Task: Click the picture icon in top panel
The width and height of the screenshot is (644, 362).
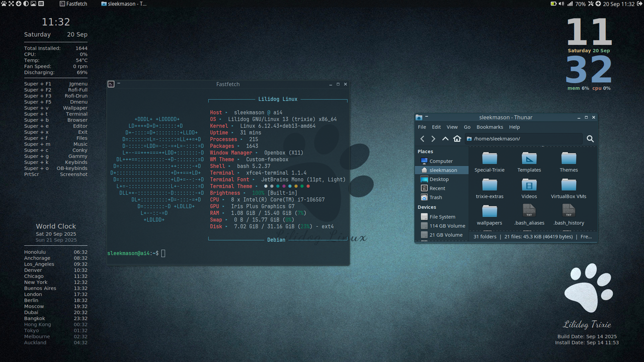Action: coord(34,4)
